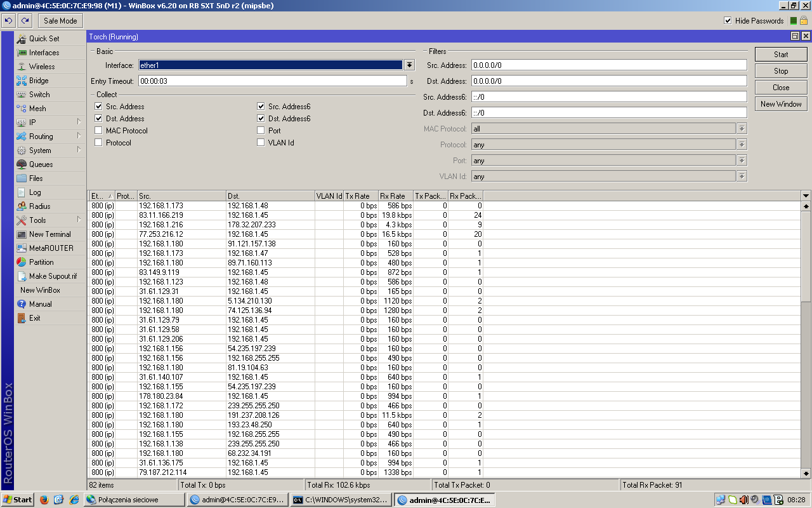Uncheck the Dst. Address6 collect option
The height and width of the screenshot is (508, 812).
[261, 119]
